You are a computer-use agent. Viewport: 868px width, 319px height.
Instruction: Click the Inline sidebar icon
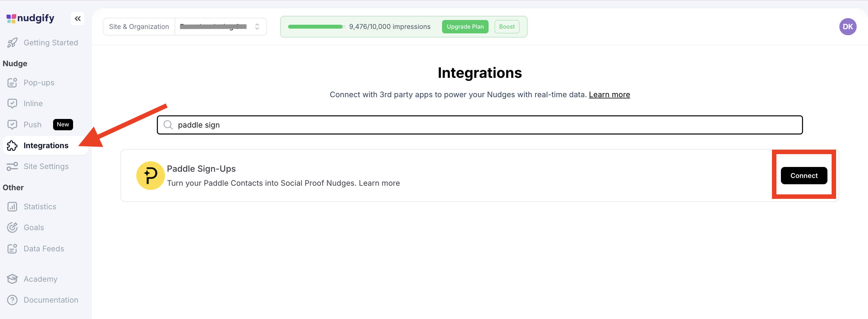(x=13, y=103)
